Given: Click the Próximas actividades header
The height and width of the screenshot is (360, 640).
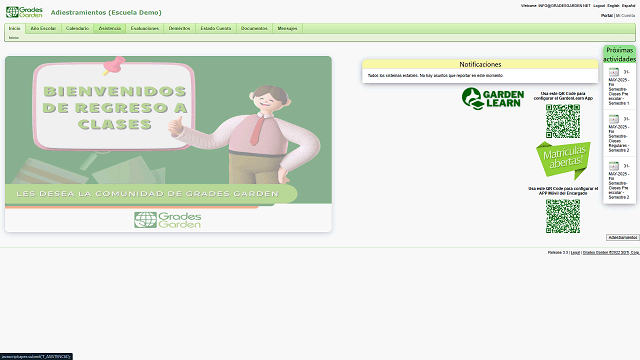Looking at the screenshot, I should tap(620, 54).
